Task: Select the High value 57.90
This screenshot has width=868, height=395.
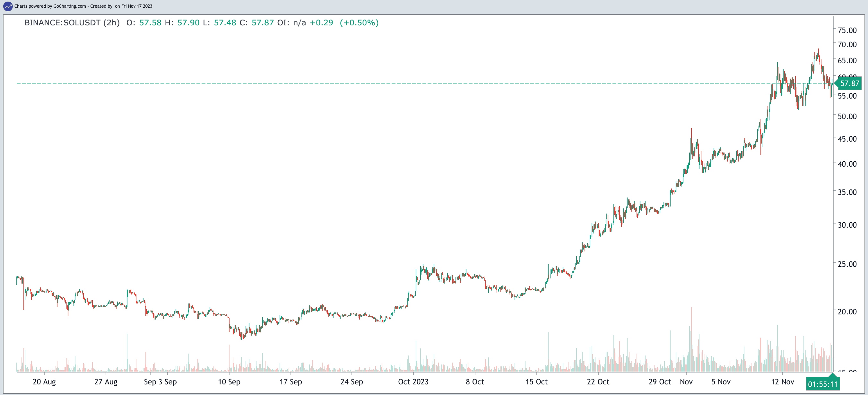Action: pos(188,22)
